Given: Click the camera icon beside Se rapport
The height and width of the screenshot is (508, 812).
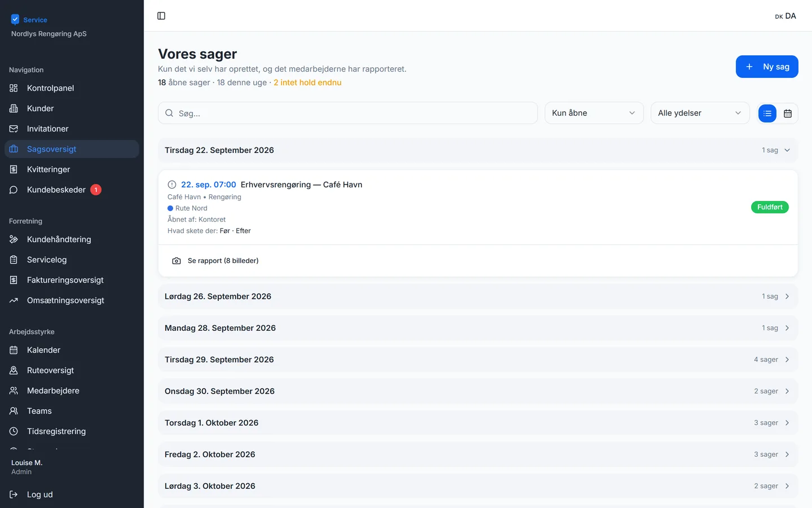Looking at the screenshot, I should 176,261.
